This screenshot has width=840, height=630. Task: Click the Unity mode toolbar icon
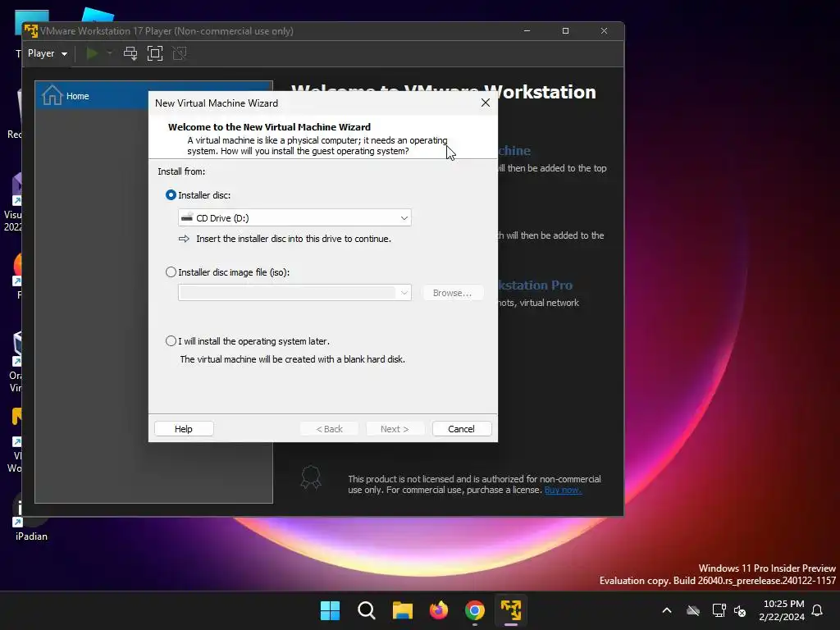[x=180, y=53]
